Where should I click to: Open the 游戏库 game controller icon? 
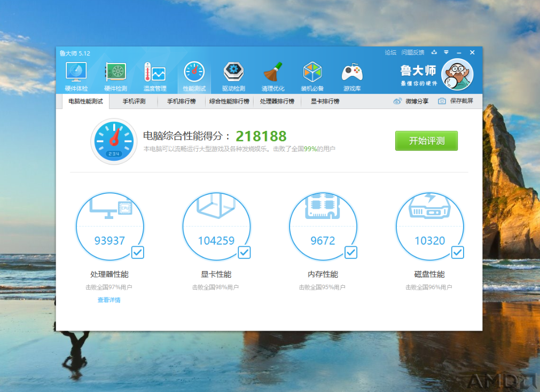coord(352,73)
